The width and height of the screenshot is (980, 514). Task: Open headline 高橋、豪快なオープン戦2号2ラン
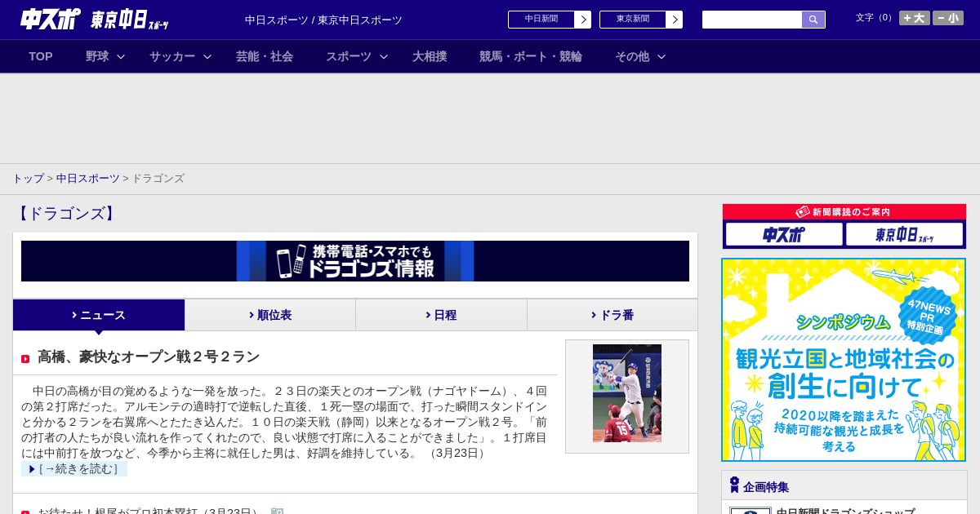pos(149,357)
